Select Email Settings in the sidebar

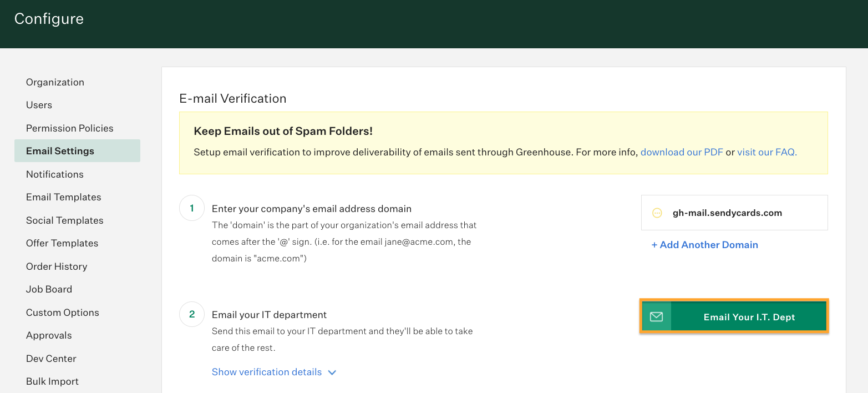coord(77,151)
